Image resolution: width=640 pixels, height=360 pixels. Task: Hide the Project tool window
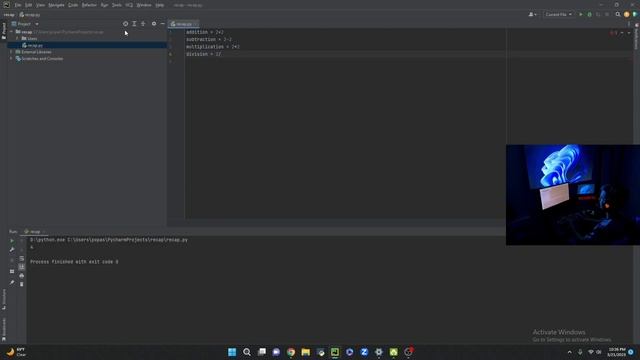pos(162,24)
